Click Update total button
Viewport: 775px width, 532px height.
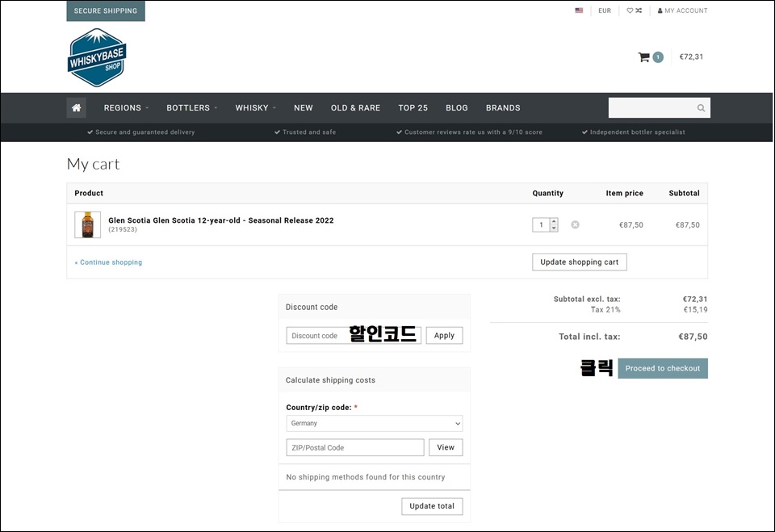pyautogui.click(x=432, y=506)
